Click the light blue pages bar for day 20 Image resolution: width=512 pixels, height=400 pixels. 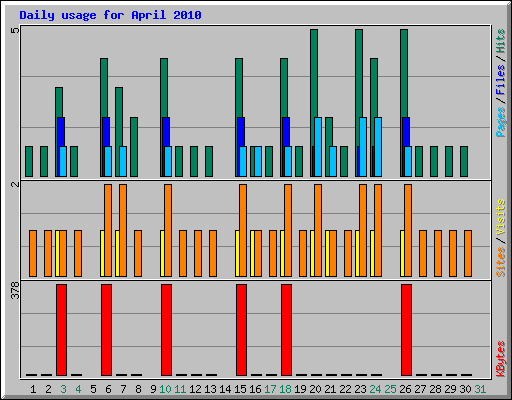coord(318,147)
